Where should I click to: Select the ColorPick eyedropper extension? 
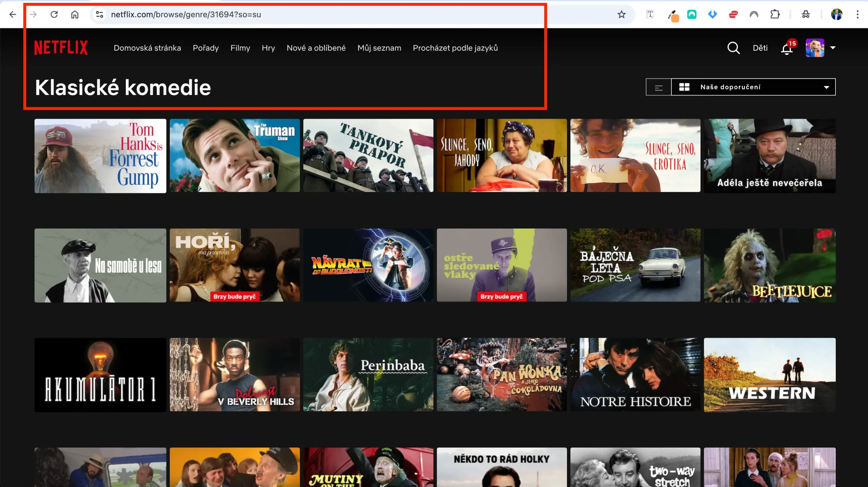[673, 14]
